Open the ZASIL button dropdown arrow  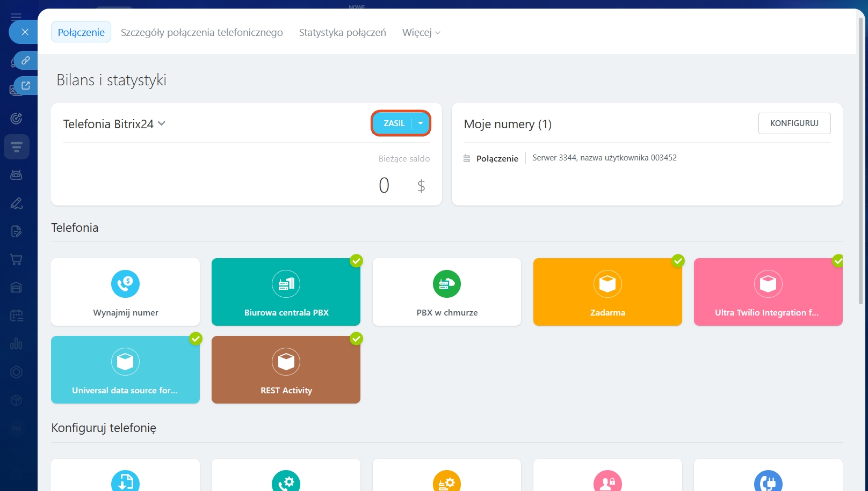coord(421,123)
